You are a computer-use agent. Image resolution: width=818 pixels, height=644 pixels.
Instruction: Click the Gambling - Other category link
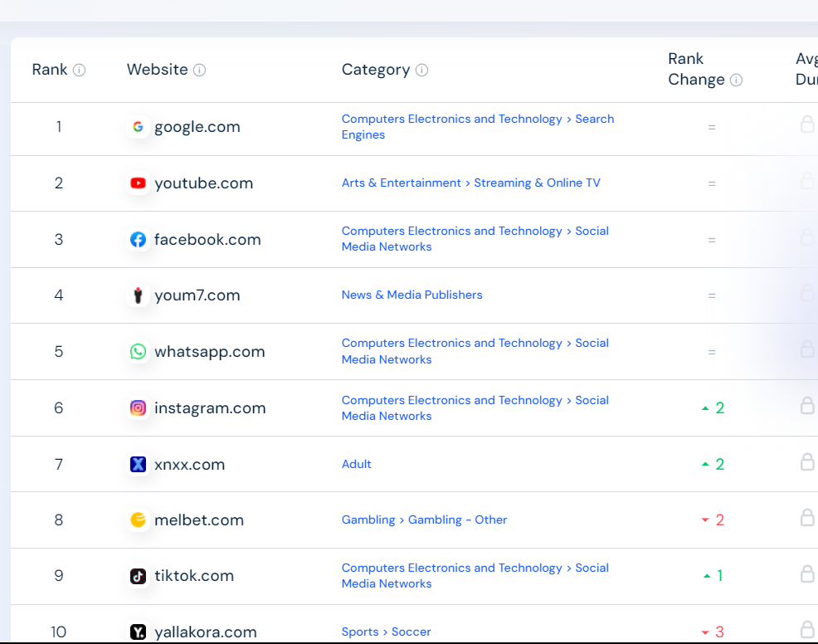coord(457,520)
